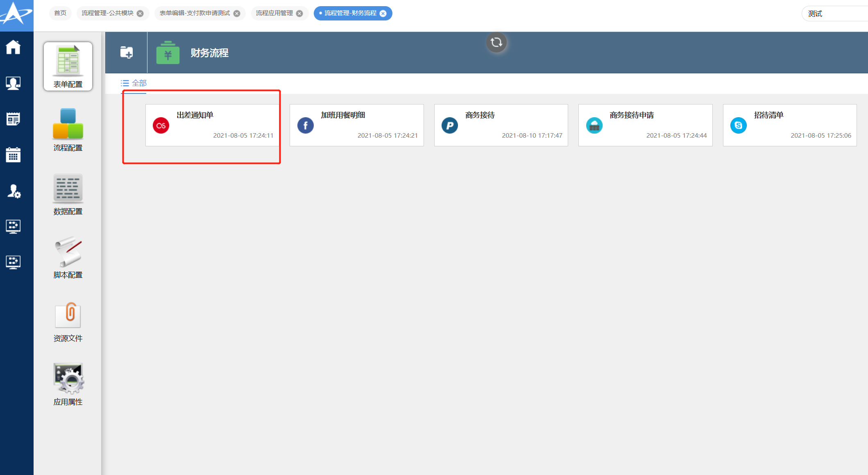Click the calendar icon in left sidebar
868x475 pixels.
coord(13,155)
